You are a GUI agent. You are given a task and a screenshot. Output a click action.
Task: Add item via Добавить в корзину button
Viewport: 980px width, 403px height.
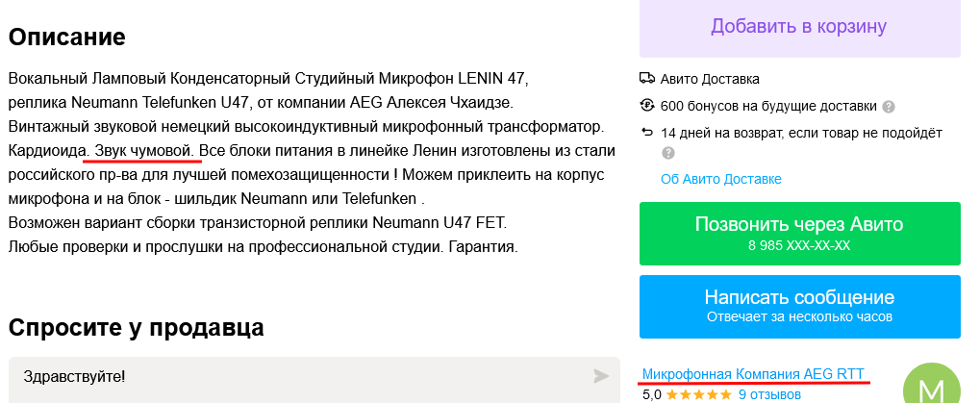coord(800,28)
